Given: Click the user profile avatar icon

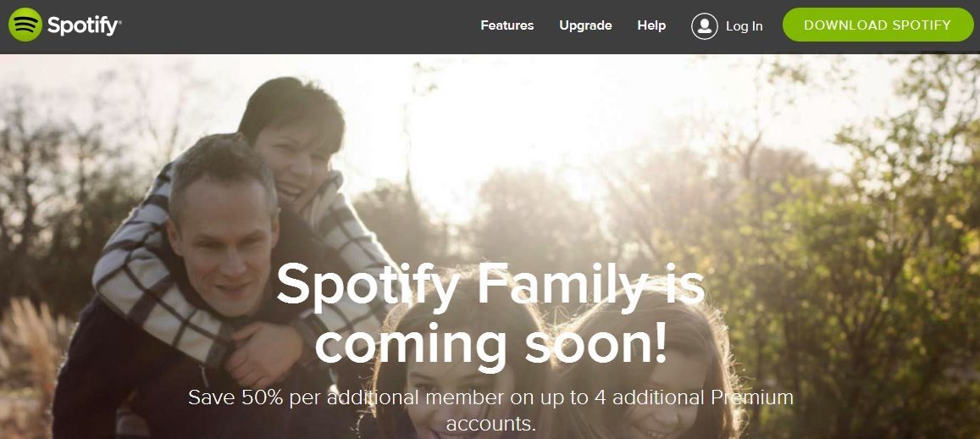Looking at the screenshot, I should (705, 26).
